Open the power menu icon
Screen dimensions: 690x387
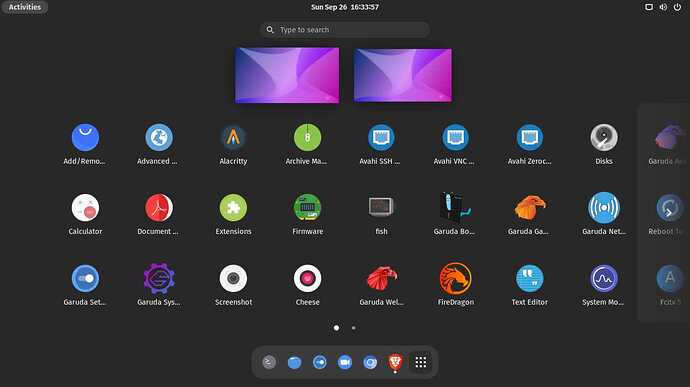coord(677,7)
